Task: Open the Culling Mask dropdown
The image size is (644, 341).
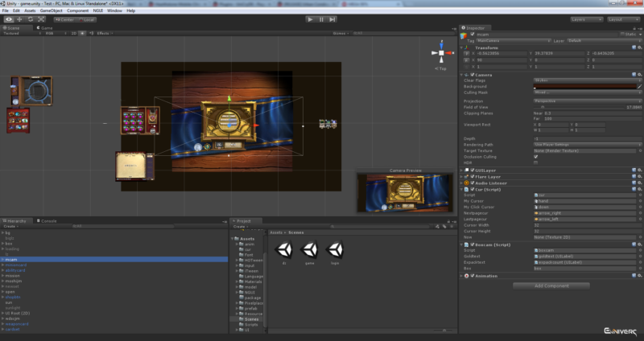Action: point(588,92)
